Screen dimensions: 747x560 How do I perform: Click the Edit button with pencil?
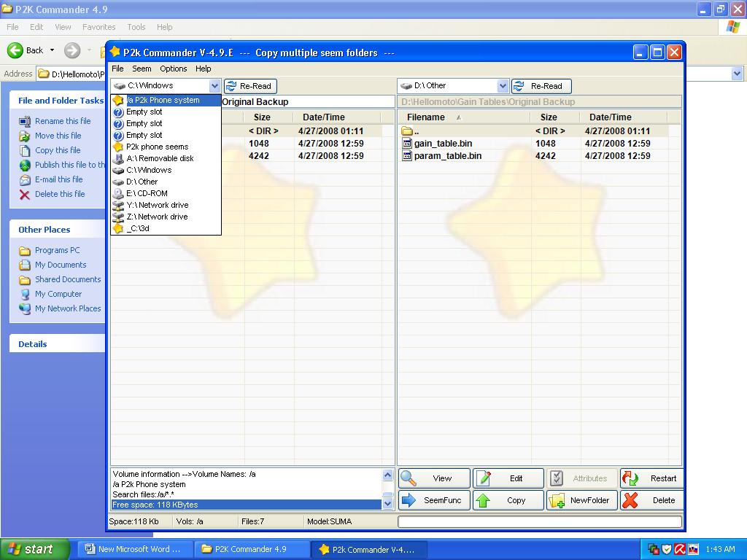click(x=508, y=478)
